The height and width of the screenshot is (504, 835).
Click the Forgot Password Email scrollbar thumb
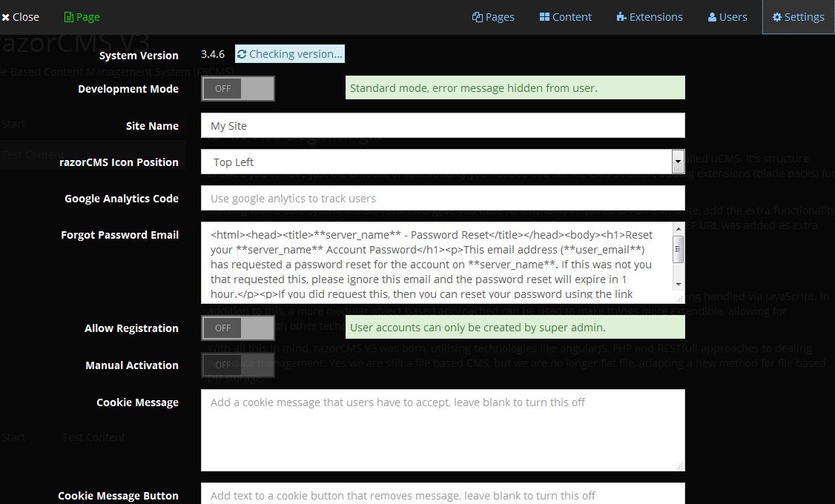pyautogui.click(x=679, y=249)
